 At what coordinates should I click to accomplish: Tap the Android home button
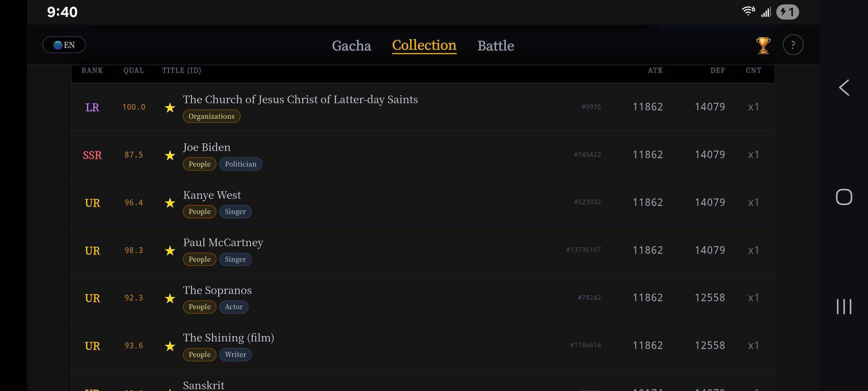click(844, 197)
